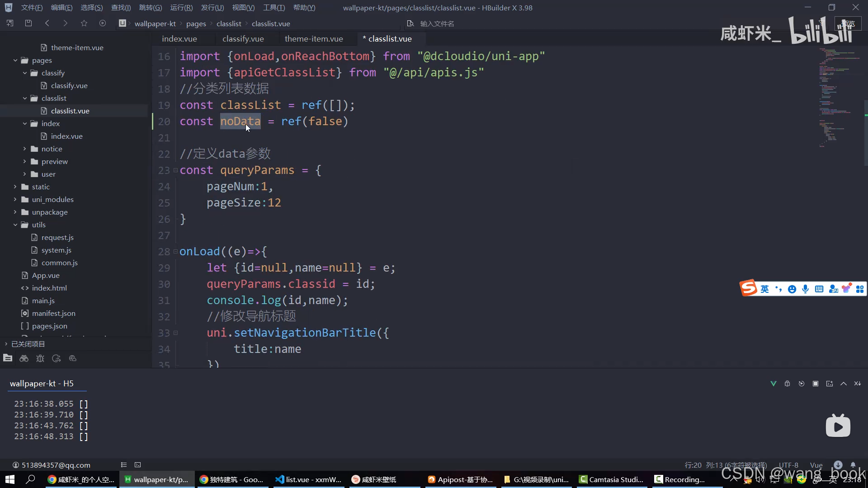Open a new terminal via the console icon

tap(830, 384)
